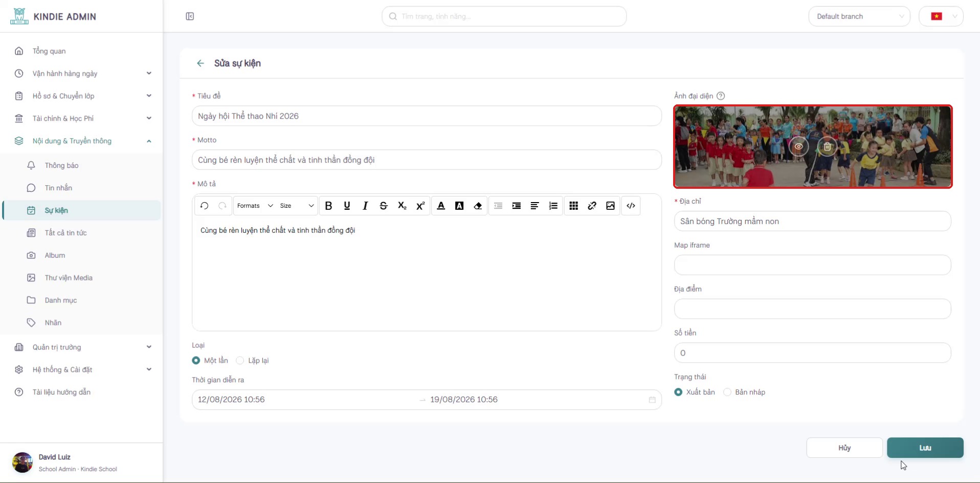Open the Size dropdown
This screenshot has width=980, height=483.
297,206
